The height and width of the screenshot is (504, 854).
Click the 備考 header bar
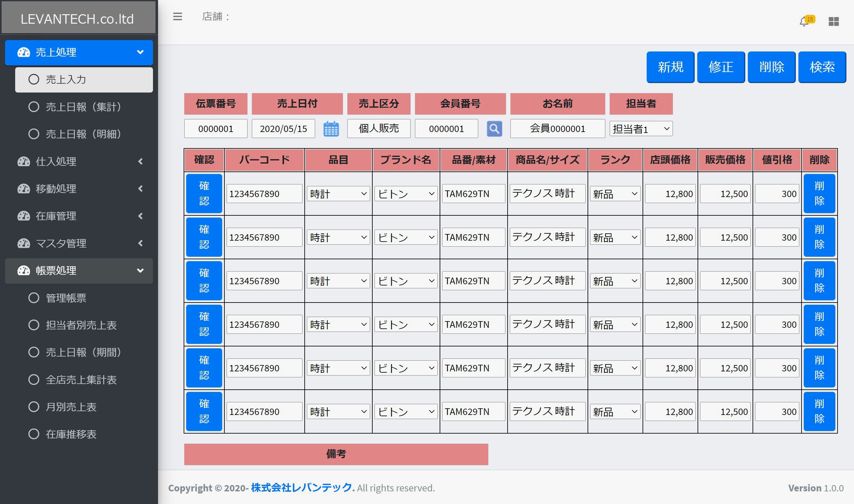(x=336, y=454)
